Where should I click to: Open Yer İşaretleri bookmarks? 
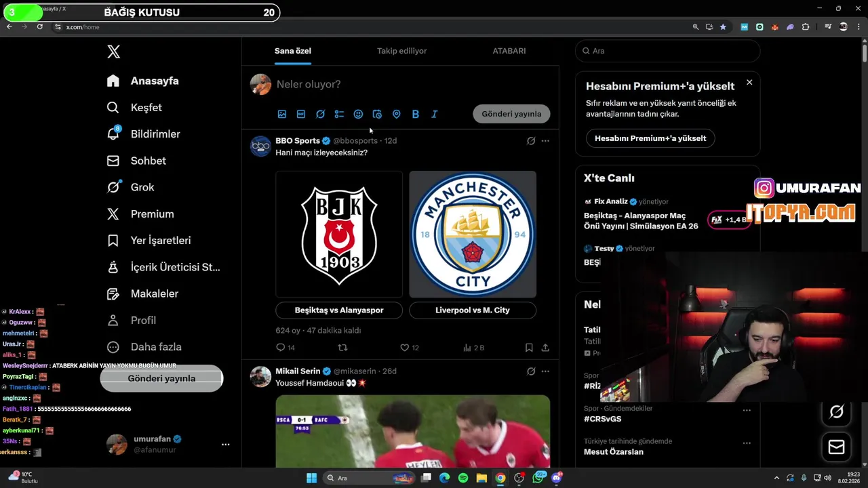pos(149,241)
